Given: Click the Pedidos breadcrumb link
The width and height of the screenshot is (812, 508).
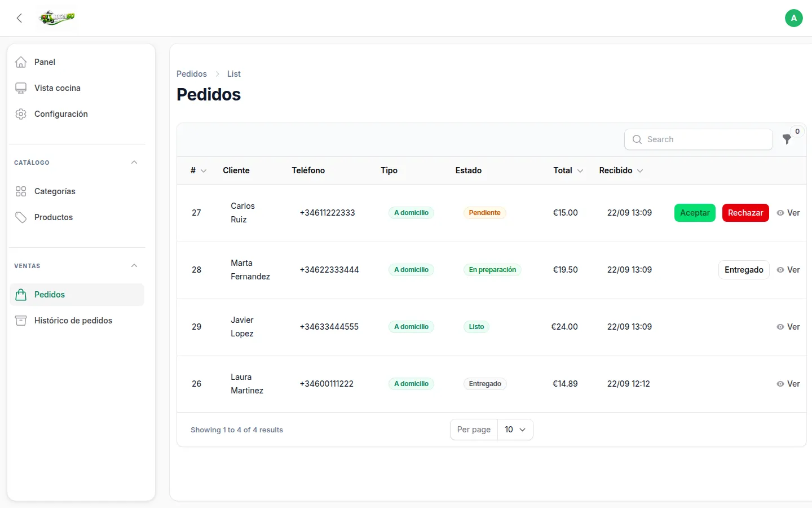Looking at the screenshot, I should coord(192,74).
